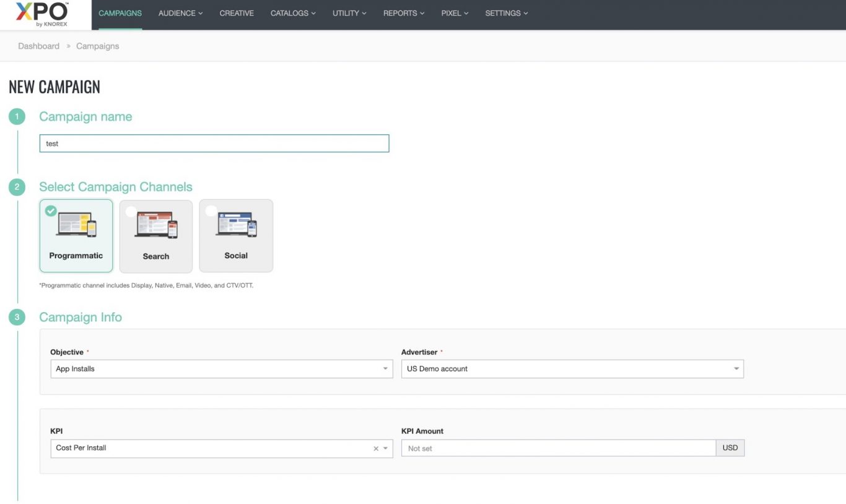Click the step 3 circle indicator
The image size is (846, 504).
[x=17, y=316]
